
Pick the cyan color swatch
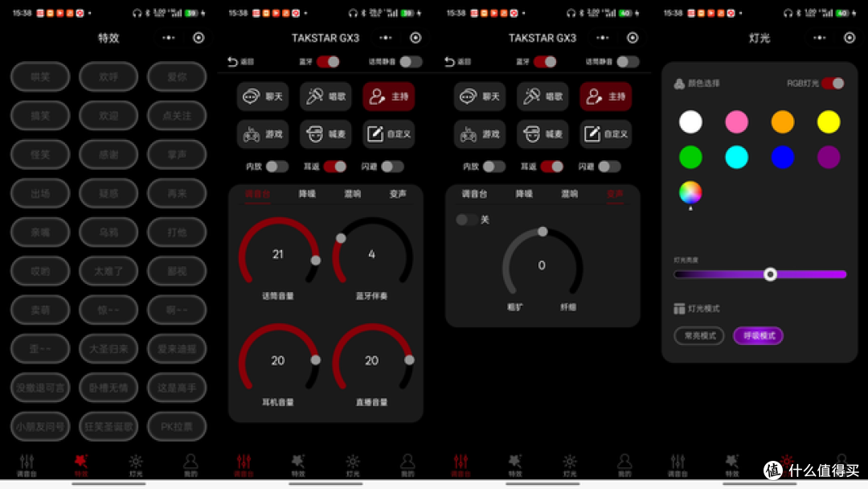point(736,158)
